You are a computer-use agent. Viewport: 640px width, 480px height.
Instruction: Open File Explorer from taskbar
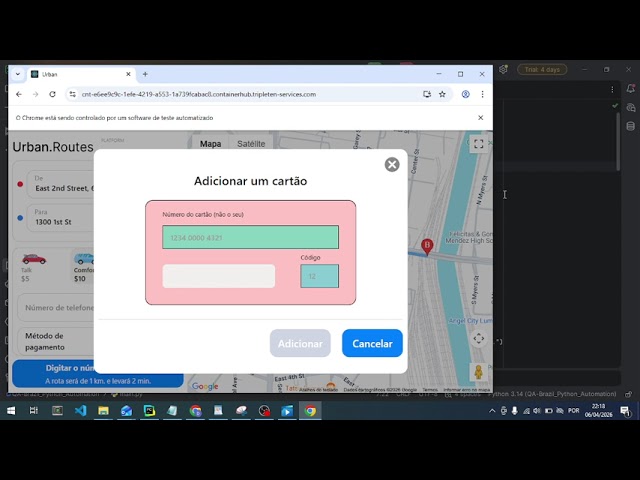click(x=103, y=411)
